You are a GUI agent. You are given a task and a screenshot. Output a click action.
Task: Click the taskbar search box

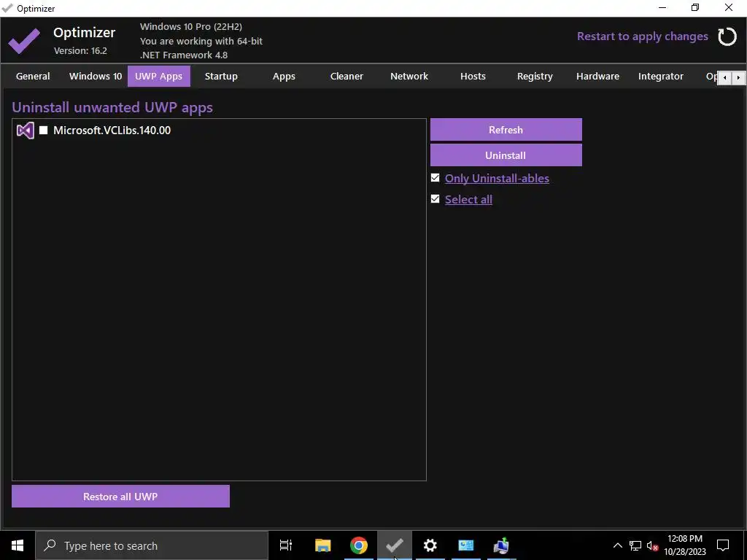pos(152,545)
